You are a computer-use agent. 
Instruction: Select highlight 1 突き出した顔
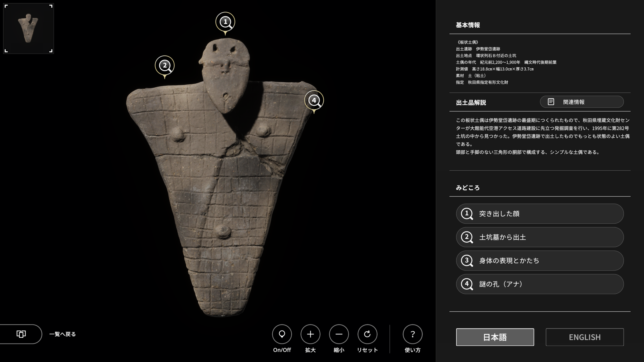point(540,214)
